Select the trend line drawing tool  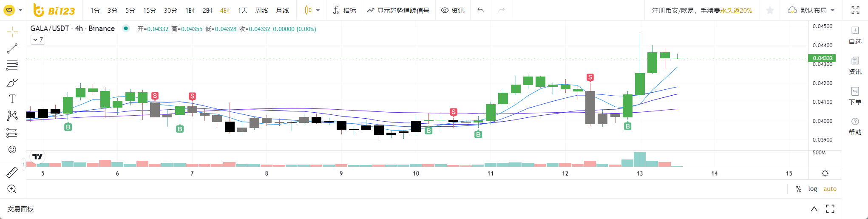click(x=12, y=48)
